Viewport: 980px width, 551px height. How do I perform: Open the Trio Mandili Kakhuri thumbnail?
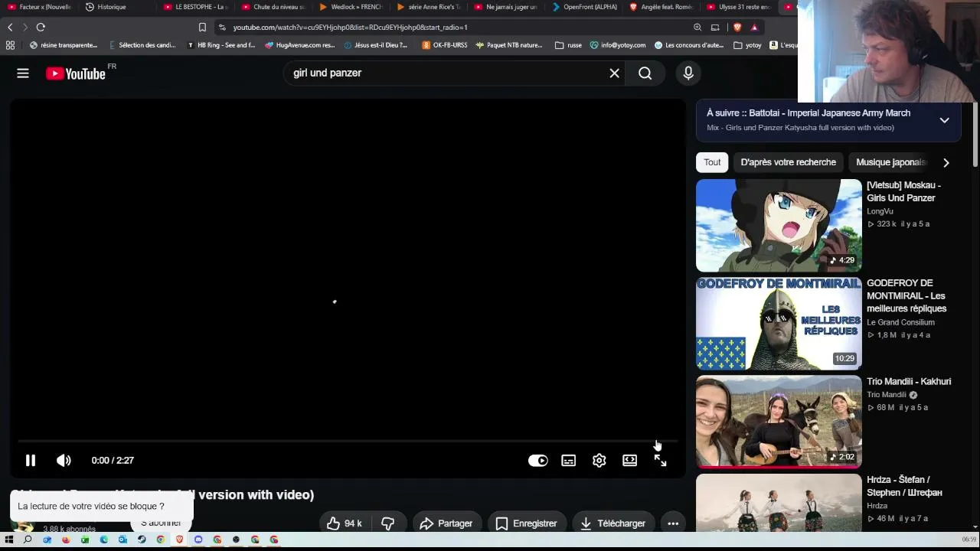click(779, 422)
